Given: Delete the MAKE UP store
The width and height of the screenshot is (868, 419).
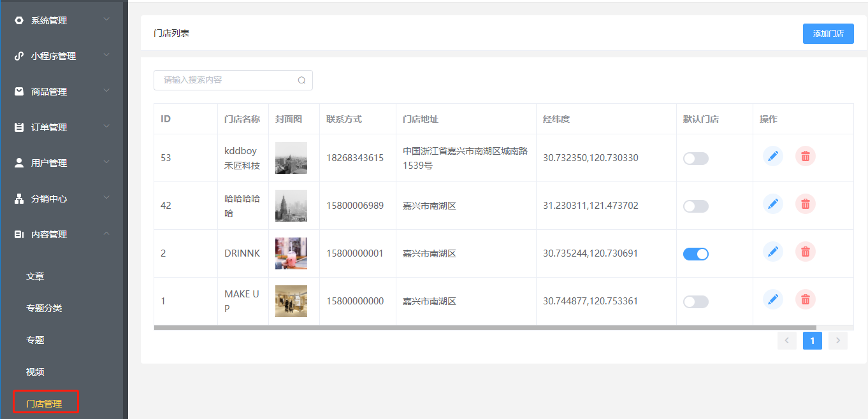Looking at the screenshot, I should pos(806,299).
